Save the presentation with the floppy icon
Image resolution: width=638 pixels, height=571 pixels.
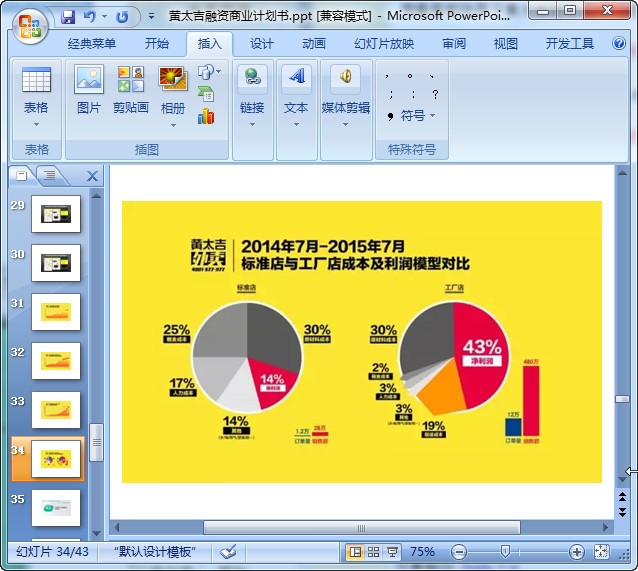coord(68,17)
